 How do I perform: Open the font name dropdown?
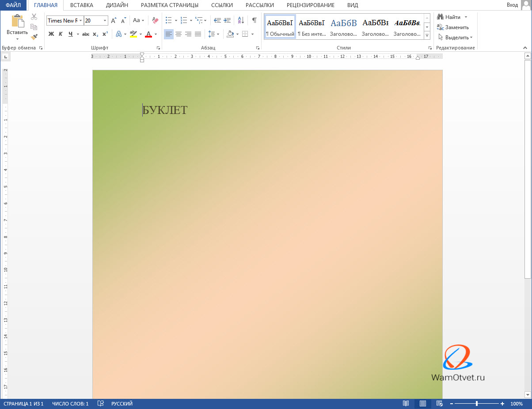[x=81, y=21]
